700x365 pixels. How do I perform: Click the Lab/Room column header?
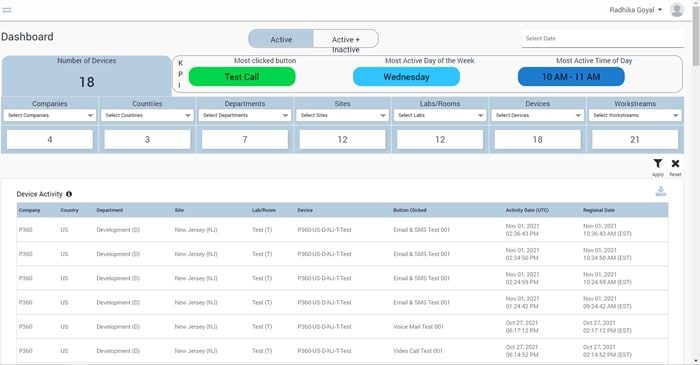(264, 210)
